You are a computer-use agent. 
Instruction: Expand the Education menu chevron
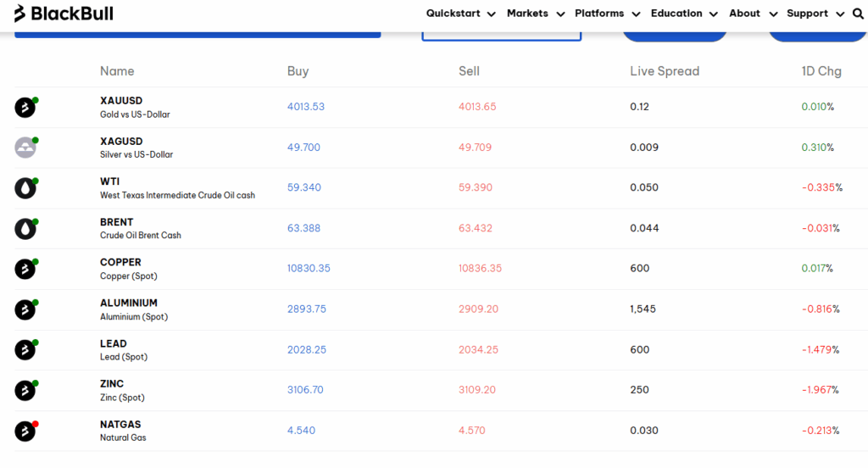click(714, 14)
